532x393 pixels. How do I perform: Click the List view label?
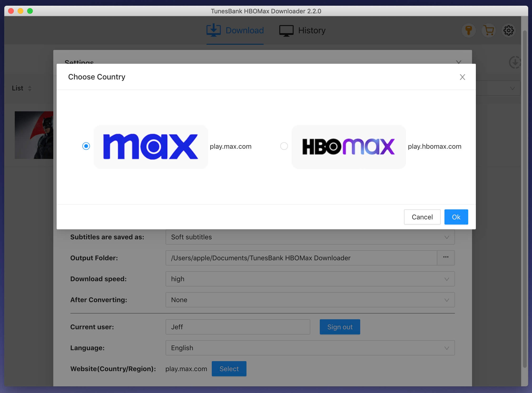pyautogui.click(x=17, y=88)
